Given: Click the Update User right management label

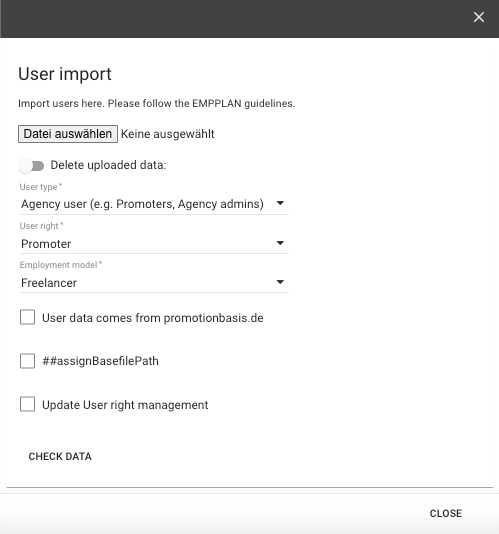Looking at the screenshot, I should coord(125,405).
